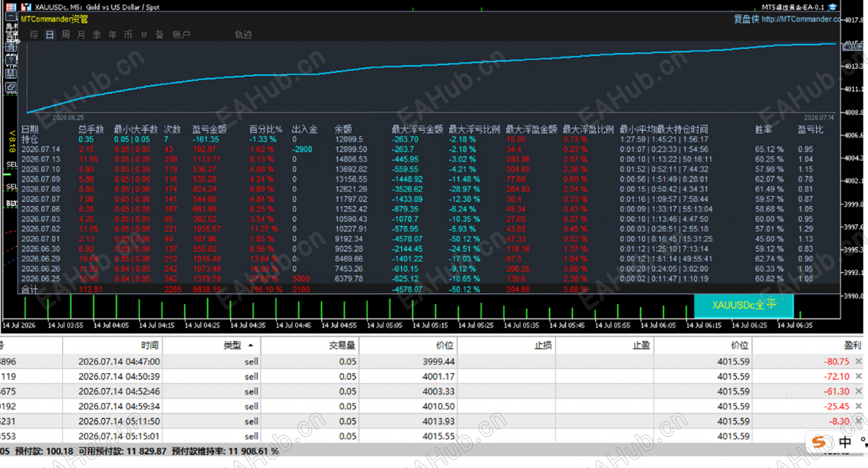Close the position with -25.45 profit
This screenshot has width=868, height=468.
coord(859,406)
